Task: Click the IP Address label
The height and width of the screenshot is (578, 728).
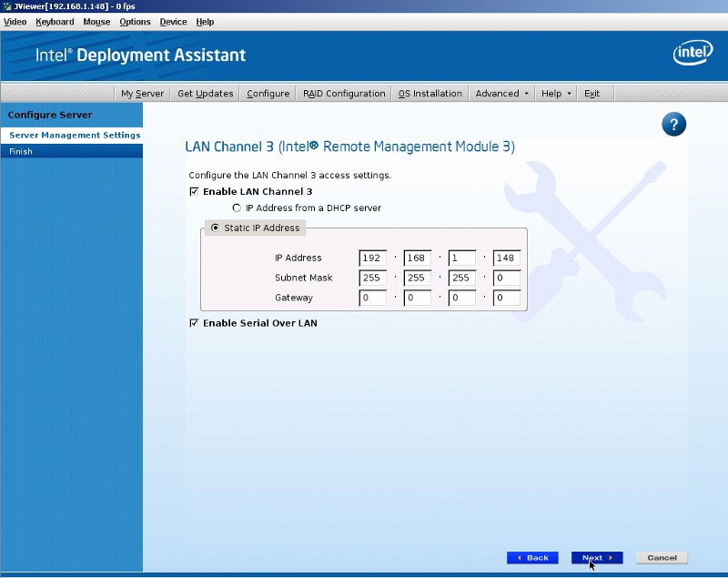Action: tap(298, 258)
